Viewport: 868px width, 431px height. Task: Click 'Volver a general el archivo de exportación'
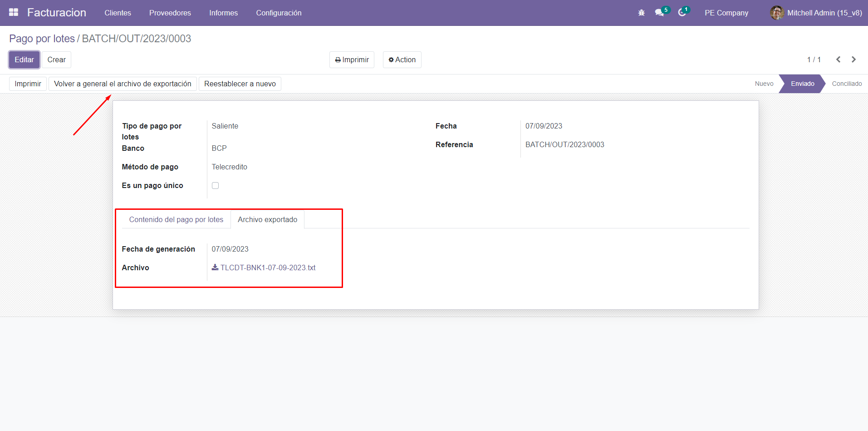(x=123, y=84)
